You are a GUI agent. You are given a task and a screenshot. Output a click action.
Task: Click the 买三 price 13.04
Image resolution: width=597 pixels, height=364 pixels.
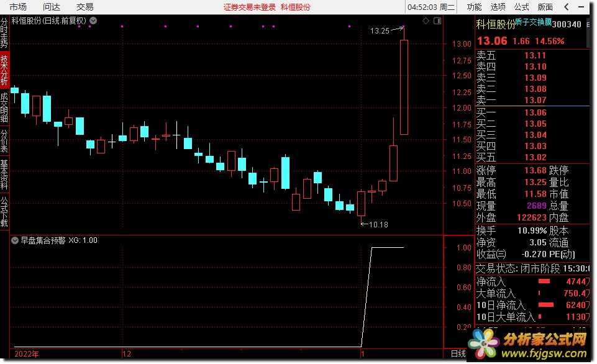[535, 135]
